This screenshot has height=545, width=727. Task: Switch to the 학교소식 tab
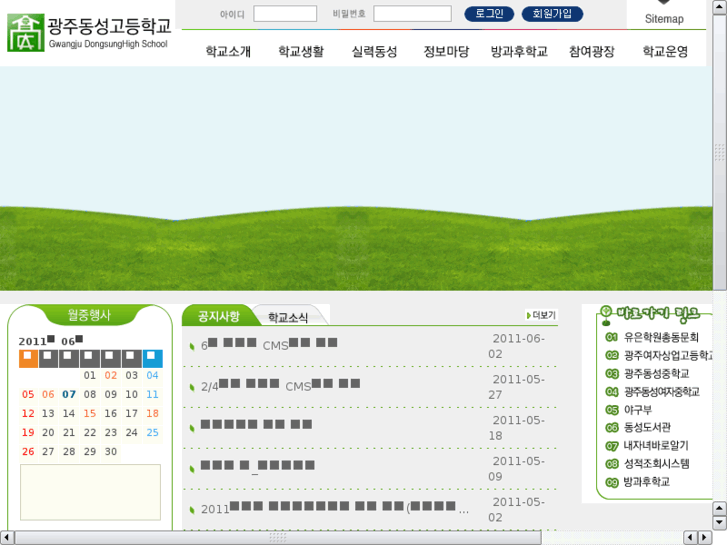pyautogui.click(x=288, y=317)
